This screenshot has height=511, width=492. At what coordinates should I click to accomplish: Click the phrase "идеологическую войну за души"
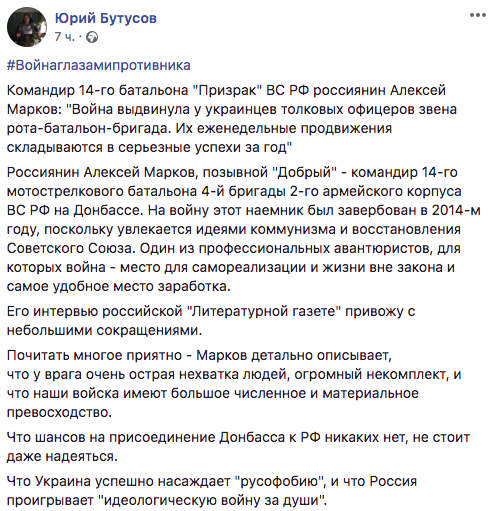coord(211,501)
